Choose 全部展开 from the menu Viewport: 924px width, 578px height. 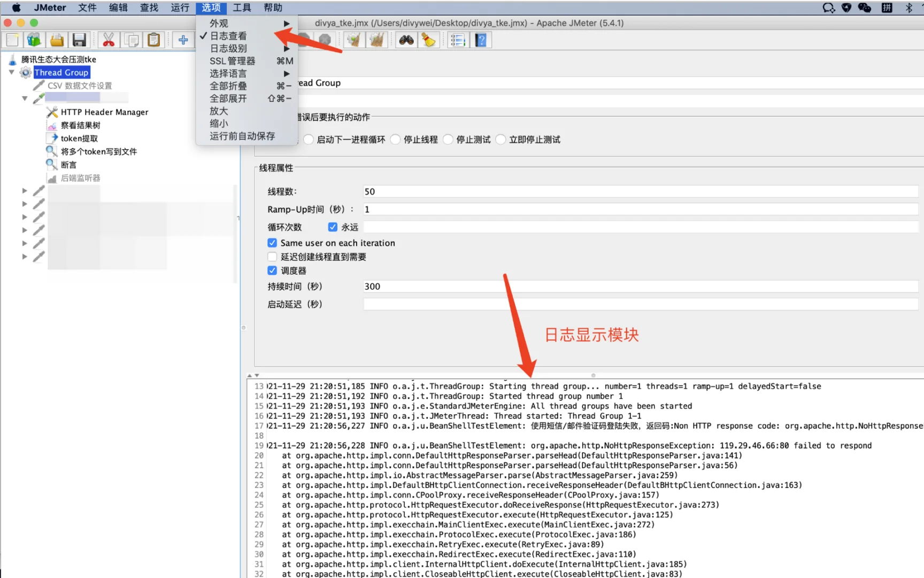point(246,98)
